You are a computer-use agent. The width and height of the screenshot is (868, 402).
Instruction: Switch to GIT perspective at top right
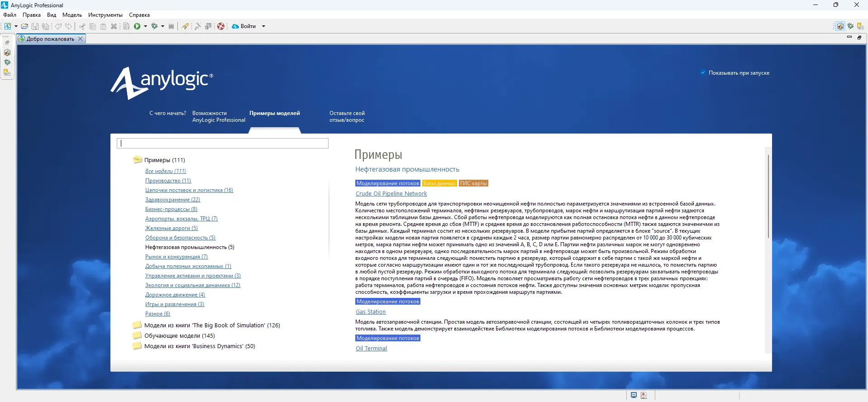coord(860,26)
